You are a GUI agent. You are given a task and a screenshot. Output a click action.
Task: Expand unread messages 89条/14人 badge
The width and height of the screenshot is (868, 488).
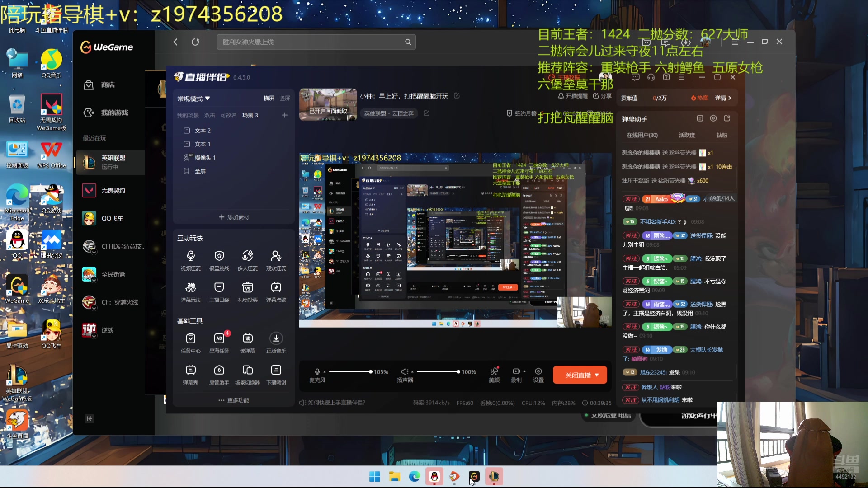coord(722,198)
